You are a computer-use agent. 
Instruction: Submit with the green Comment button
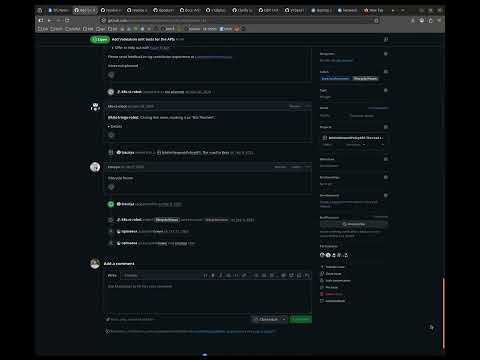(x=301, y=319)
